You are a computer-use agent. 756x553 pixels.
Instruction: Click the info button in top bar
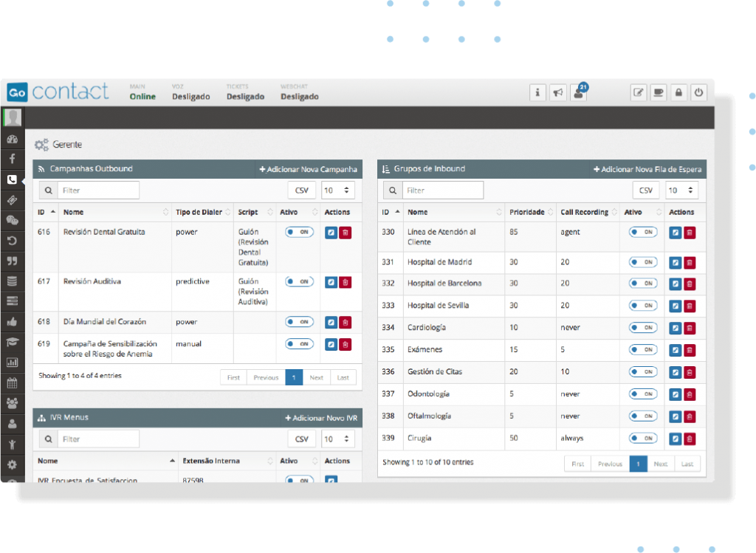[x=537, y=92]
